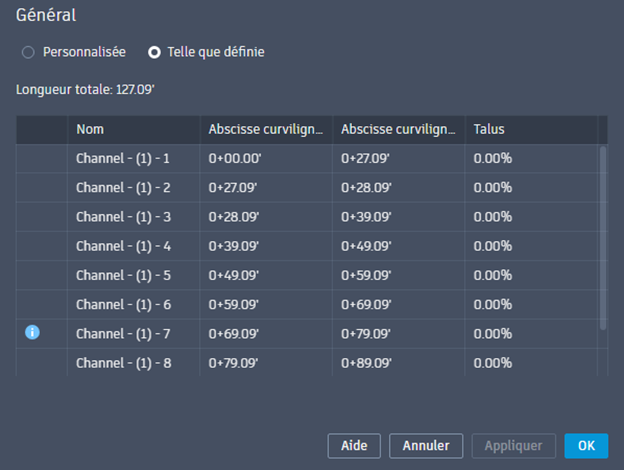Select row Channel - (1) - 6

(x=123, y=303)
